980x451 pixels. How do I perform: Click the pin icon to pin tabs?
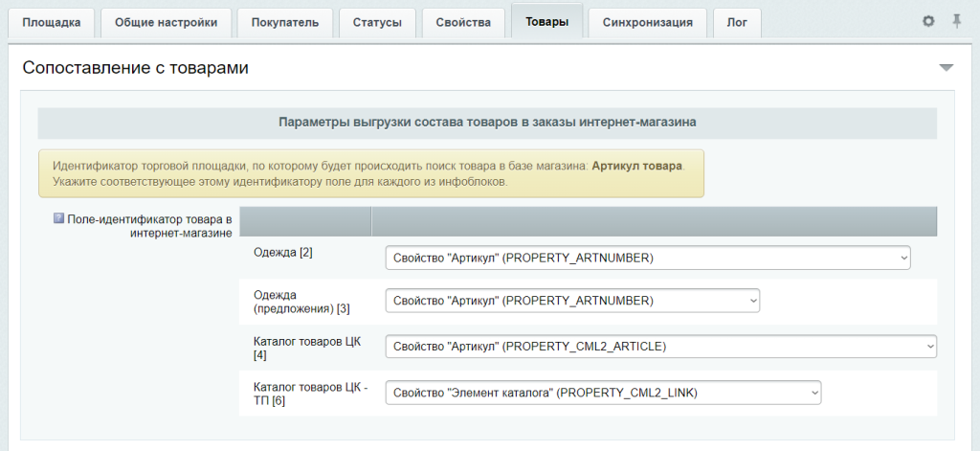[956, 21]
